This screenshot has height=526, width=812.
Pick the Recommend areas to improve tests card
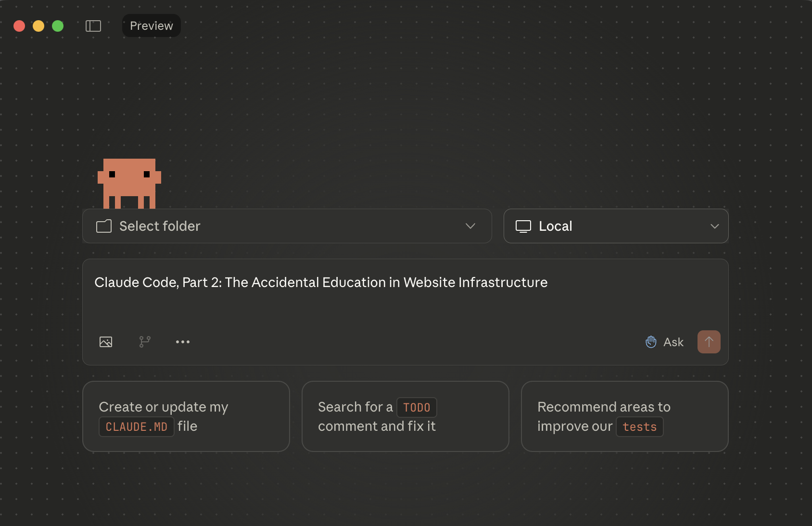point(625,416)
